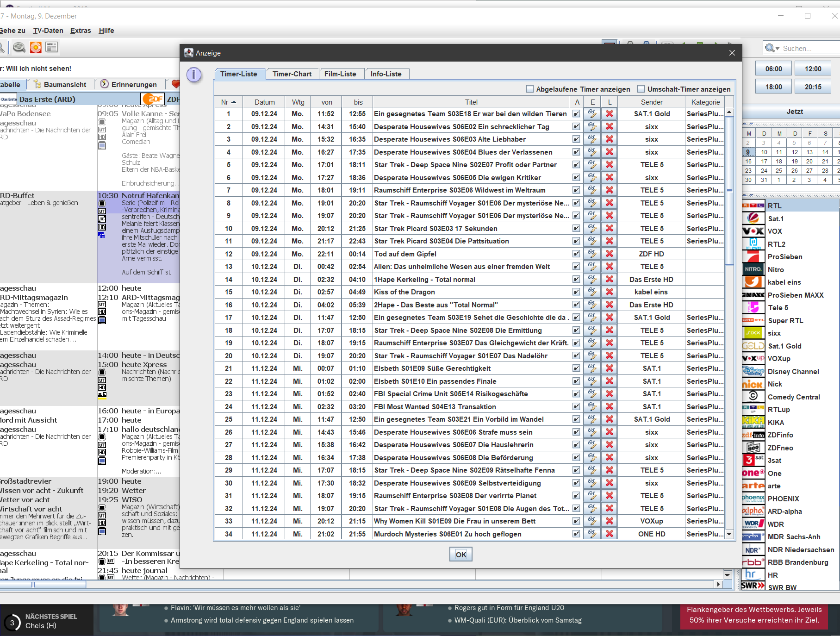Open the search options dropdown arrow
840x636 pixels.
[x=778, y=49]
